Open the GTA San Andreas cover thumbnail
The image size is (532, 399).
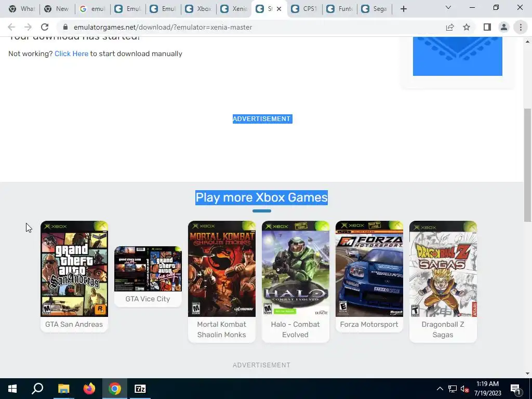[74, 269]
